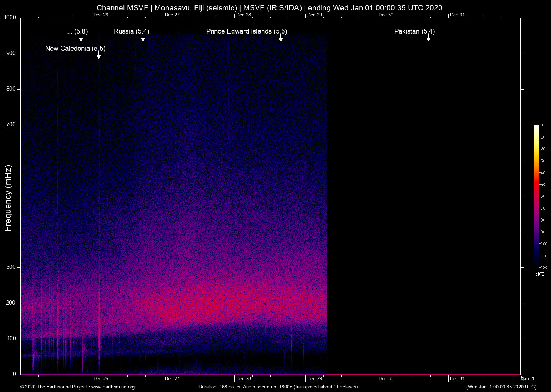Click Dec 31 on the top time axis
Viewport: 551px width, 392px height.
457,15
